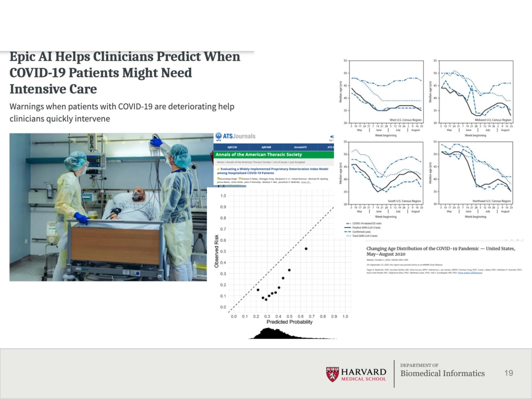Click the 'Positive SARS-CoV-2 tests' legend entry
Viewport: 532px width, 399px height.
[362, 227]
